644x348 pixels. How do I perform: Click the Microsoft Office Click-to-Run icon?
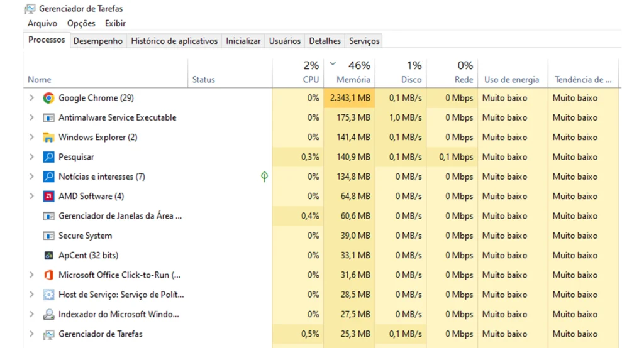coord(48,275)
